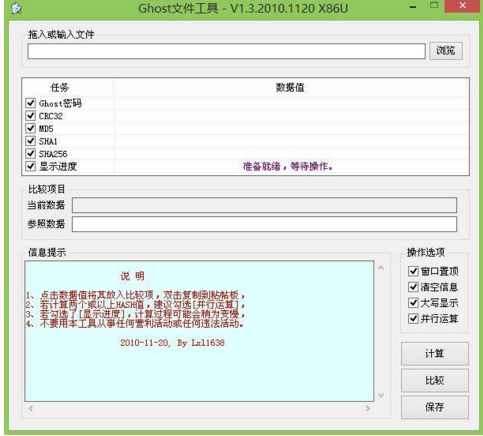Viewport: 483px width, 436px height.
Task: Click instruction line 2 about 并行运算
Action: pos(135,304)
